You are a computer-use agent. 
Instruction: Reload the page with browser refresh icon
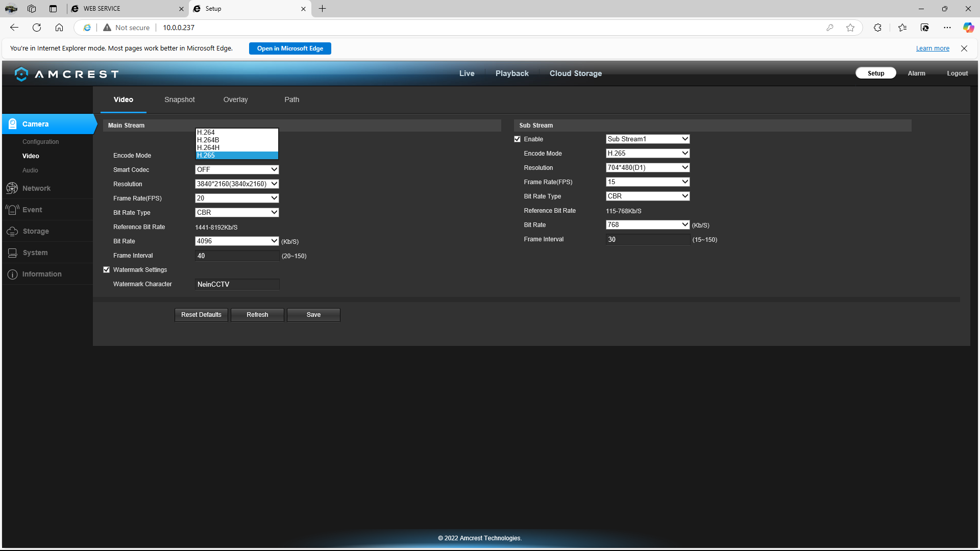[x=37, y=28]
